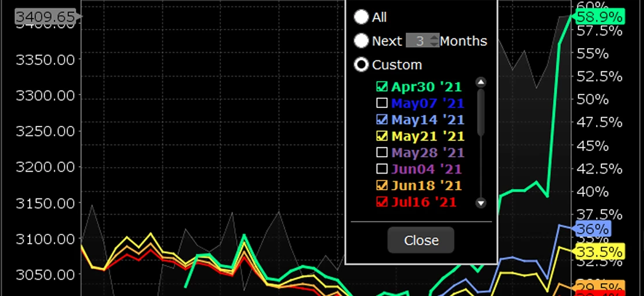The height and width of the screenshot is (296, 644).
Task: Click the 3200.00 price axis label
Action: tap(45, 167)
